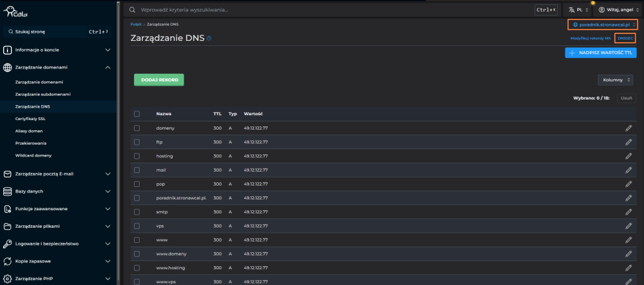644x285 pixels.
Task: Sort by the Nazwa column header
Action: coord(164,114)
